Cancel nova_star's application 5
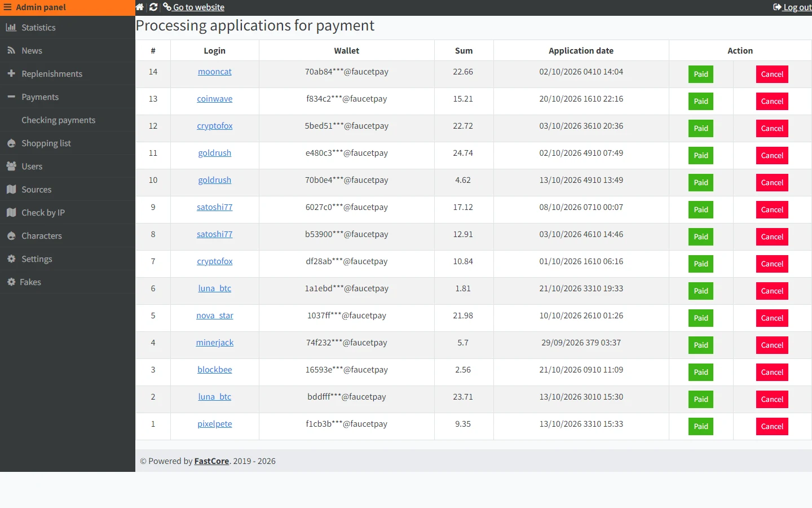 click(772, 318)
